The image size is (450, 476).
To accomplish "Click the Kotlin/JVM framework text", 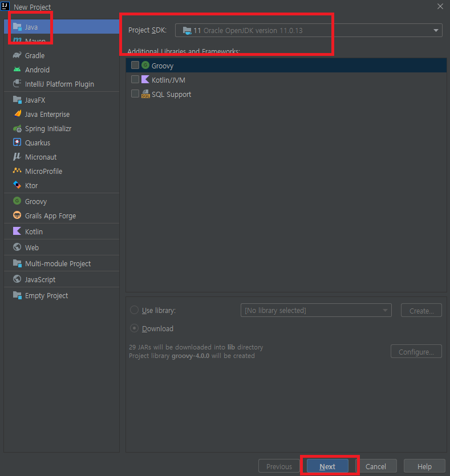I will [168, 80].
